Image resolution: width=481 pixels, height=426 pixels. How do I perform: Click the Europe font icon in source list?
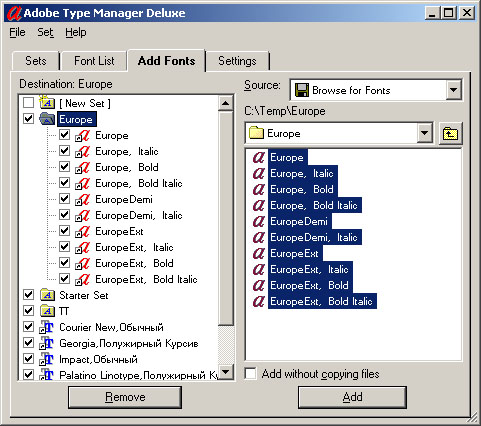259,157
